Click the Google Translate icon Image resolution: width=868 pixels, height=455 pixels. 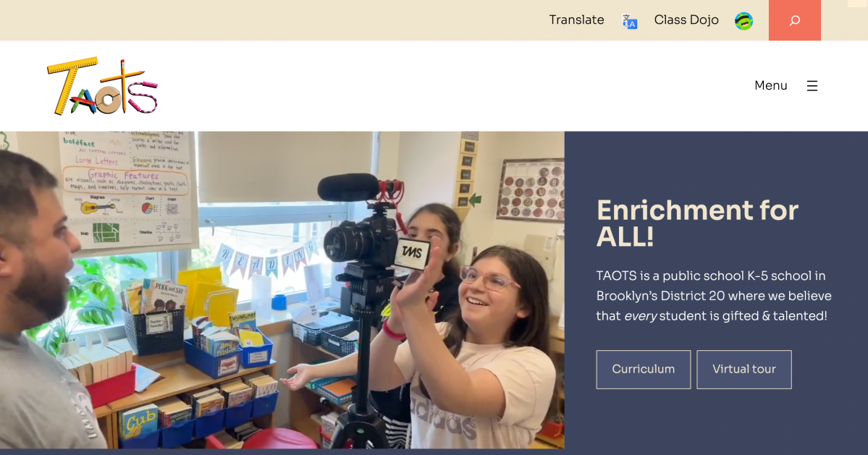click(630, 22)
